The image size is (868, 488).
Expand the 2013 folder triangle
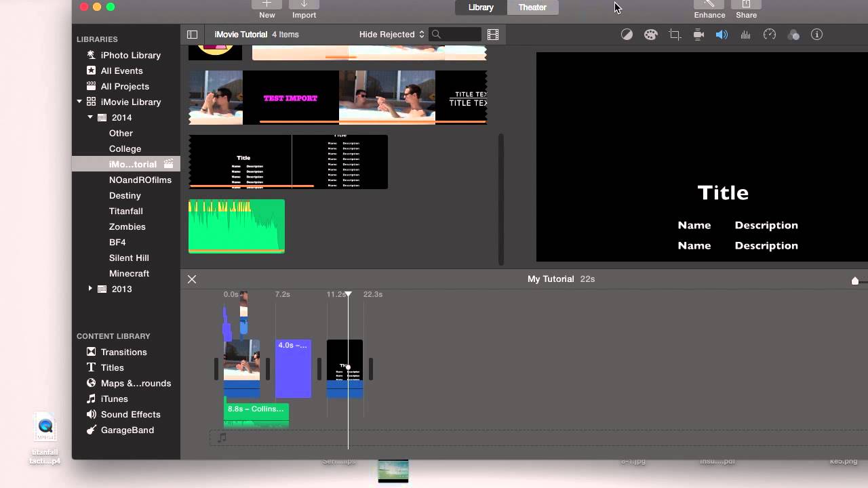(90, 289)
